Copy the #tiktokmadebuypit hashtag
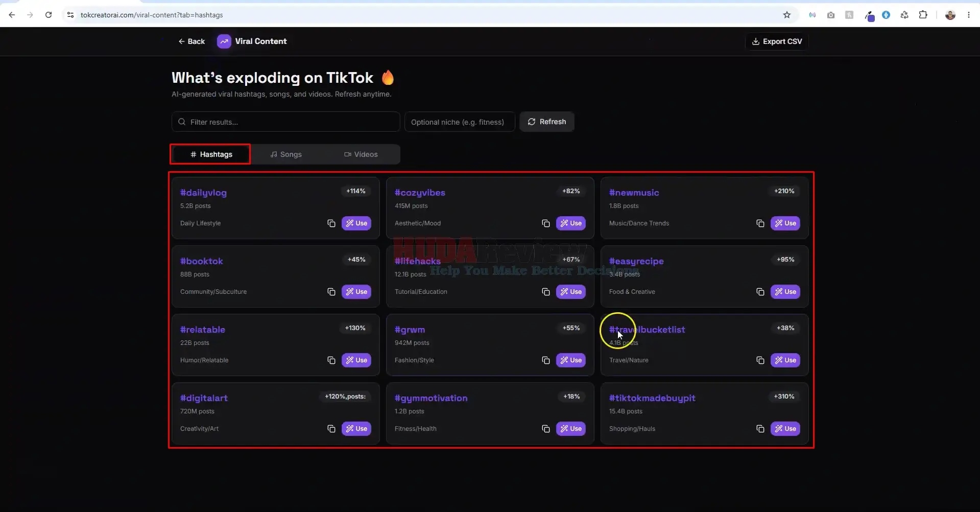Viewport: 980px width, 512px height. pos(760,429)
